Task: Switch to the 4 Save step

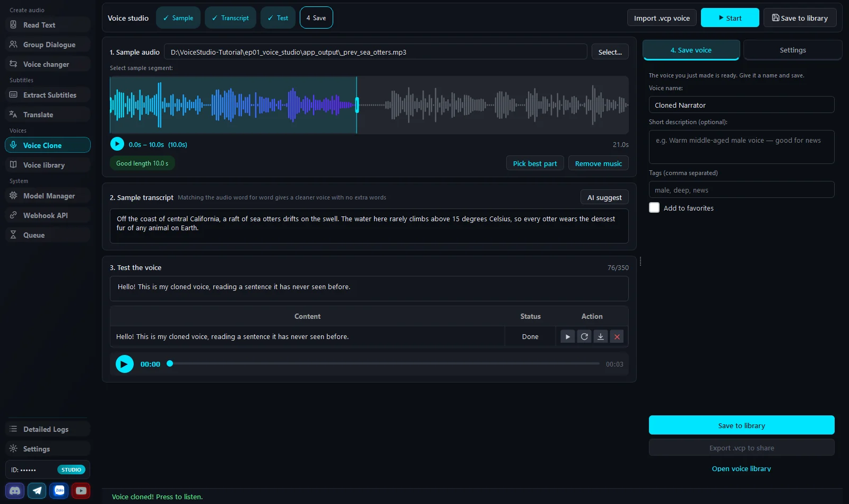Action: [316, 18]
